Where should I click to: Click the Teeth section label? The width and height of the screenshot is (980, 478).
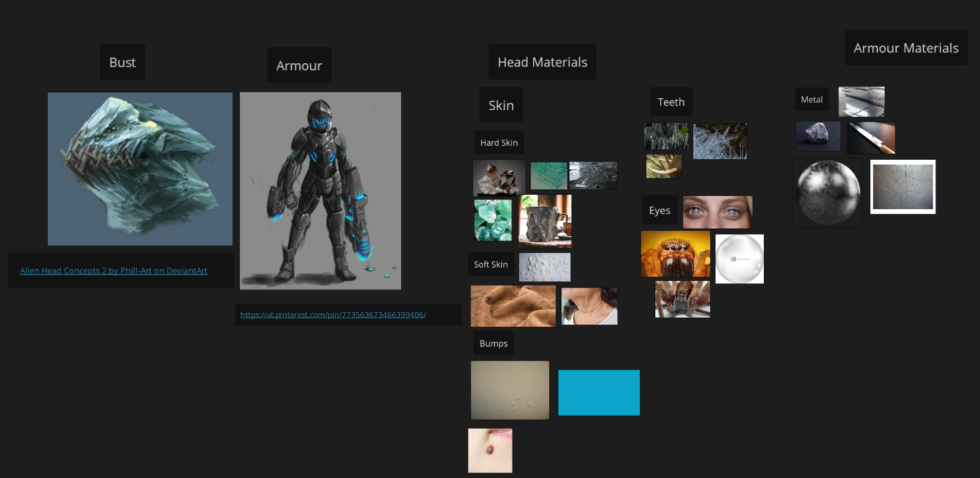[671, 102]
